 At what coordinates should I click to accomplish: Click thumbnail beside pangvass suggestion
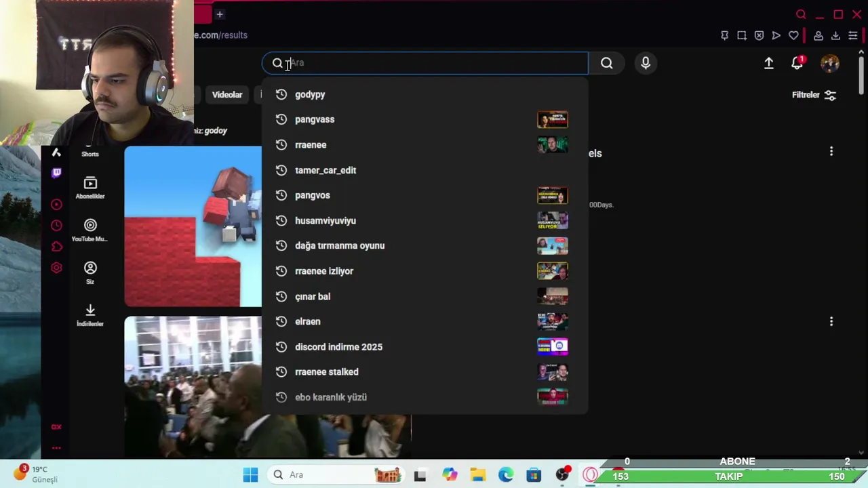click(x=553, y=119)
